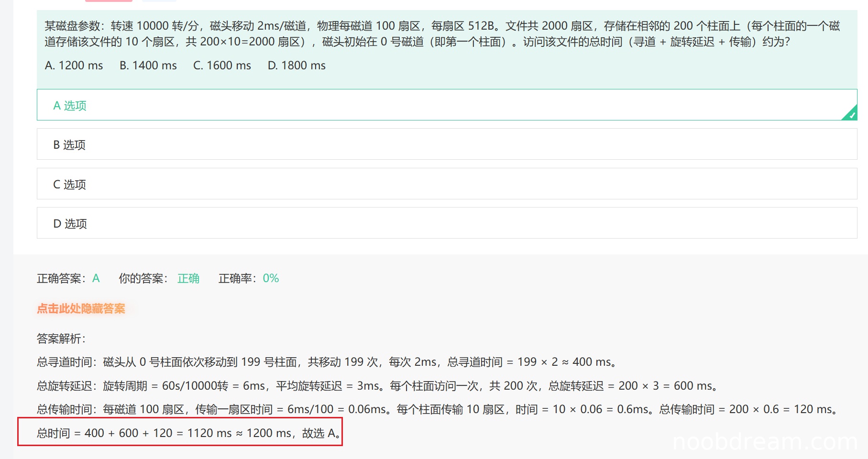Screen dimensions: 868x459
Task: Click 'C. 1600 ms' in the question box
Action: point(222,66)
